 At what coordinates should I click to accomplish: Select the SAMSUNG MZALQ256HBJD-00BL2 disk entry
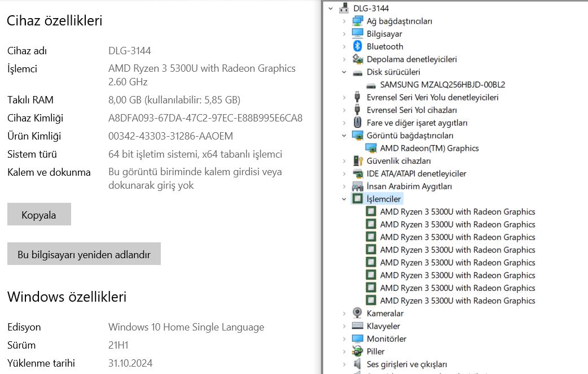[x=442, y=85]
